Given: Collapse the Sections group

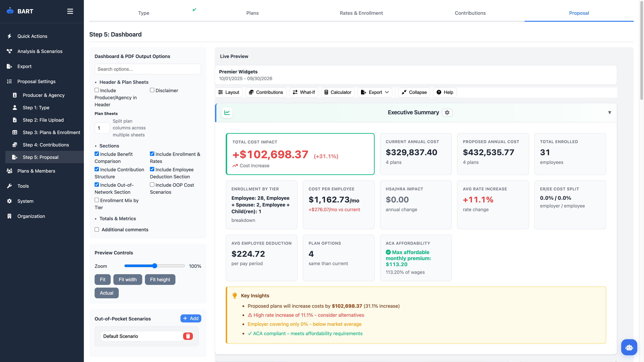Looking at the screenshot, I should (x=107, y=146).
